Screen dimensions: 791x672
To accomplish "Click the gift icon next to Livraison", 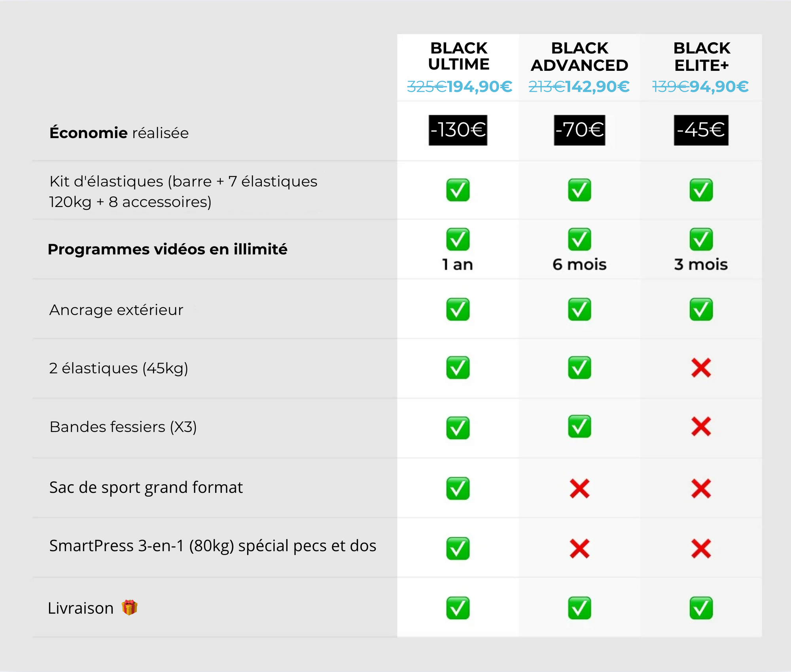I will tap(129, 608).
